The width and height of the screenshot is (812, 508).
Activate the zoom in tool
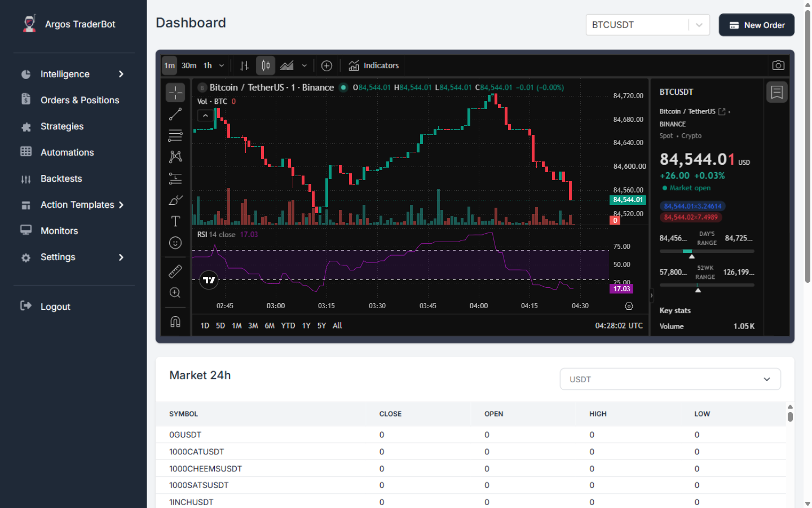[175, 292]
